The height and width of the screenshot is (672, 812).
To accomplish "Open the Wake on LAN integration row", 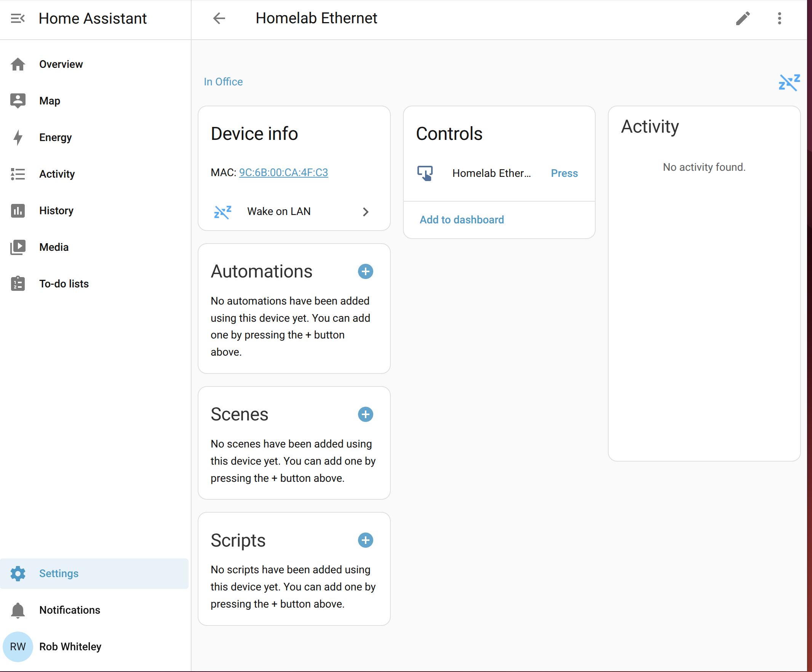I will click(x=294, y=212).
